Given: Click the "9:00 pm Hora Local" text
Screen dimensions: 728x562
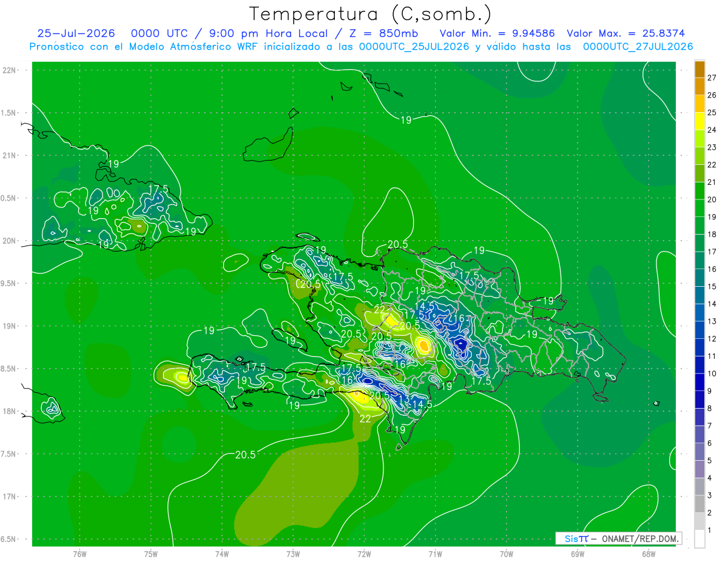Looking at the screenshot, I should pos(268,33).
